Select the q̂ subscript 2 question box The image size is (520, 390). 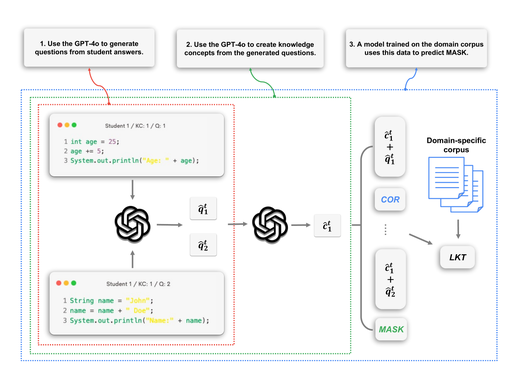(203, 245)
